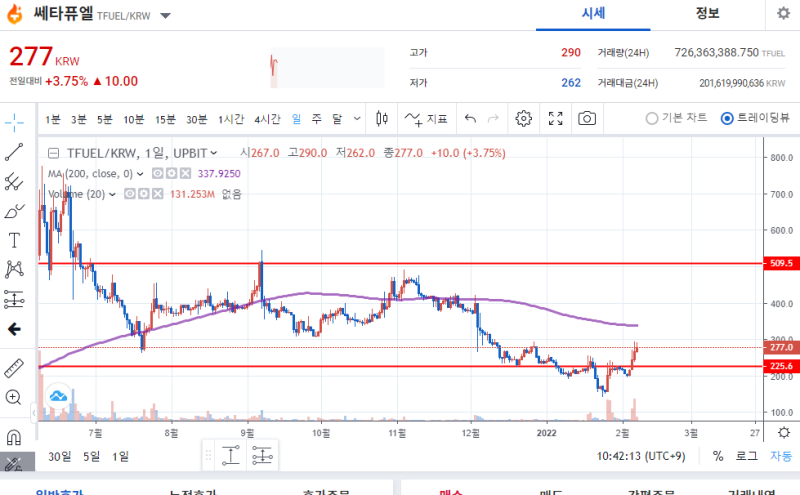
Task: Collapse drawing toolbar side handle
Action: [x=33, y=412]
